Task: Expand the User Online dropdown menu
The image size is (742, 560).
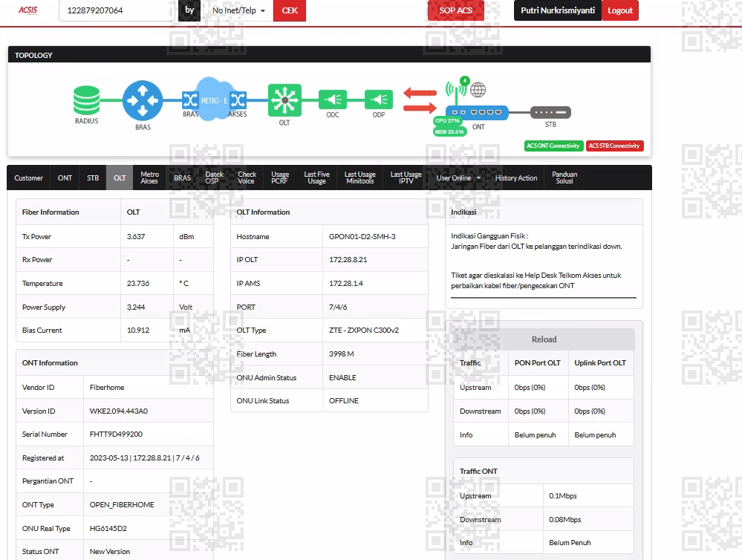Action: [x=458, y=178]
